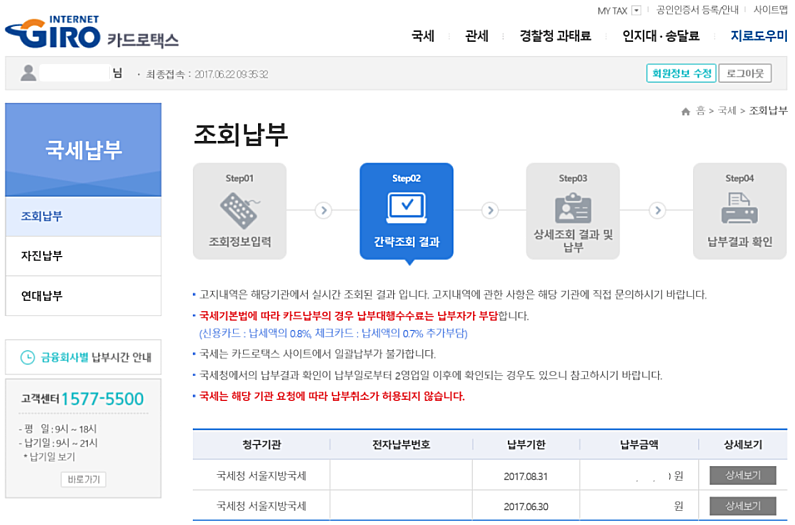Click the MY TAX link
795x525 pixels.
(612, 10)
